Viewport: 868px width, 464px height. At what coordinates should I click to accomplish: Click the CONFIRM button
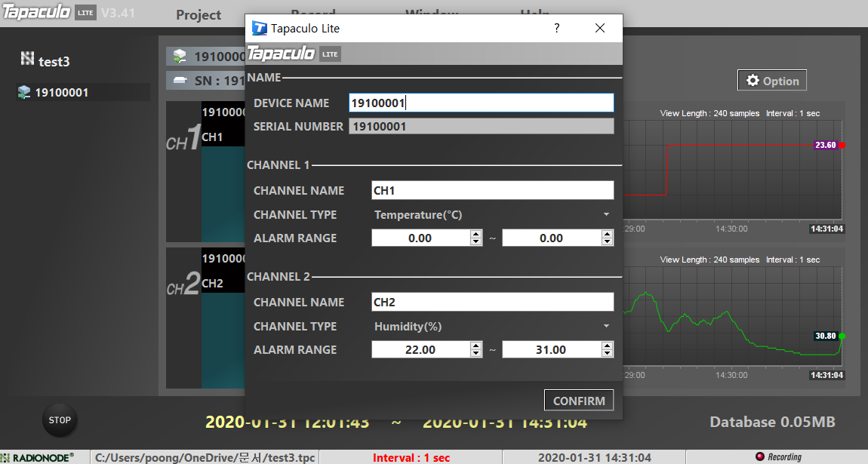click(579, 401)
